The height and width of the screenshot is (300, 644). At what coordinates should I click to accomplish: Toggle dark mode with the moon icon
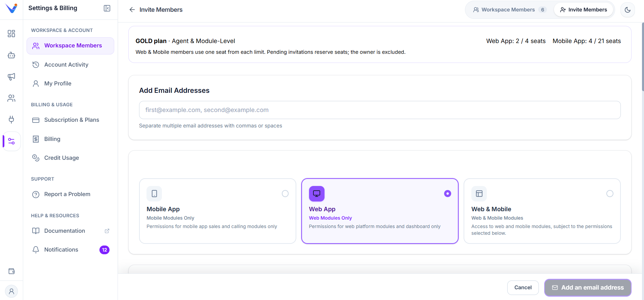pos(628,10)
